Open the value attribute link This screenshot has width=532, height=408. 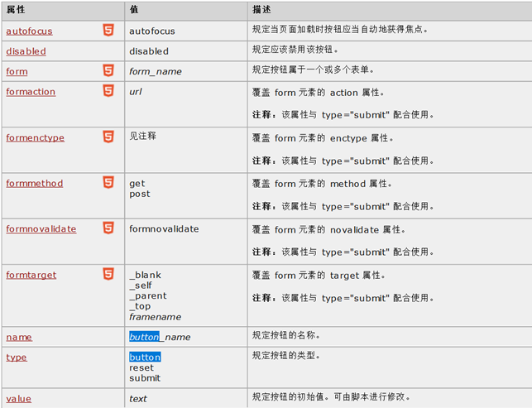(x=19, y=399)
